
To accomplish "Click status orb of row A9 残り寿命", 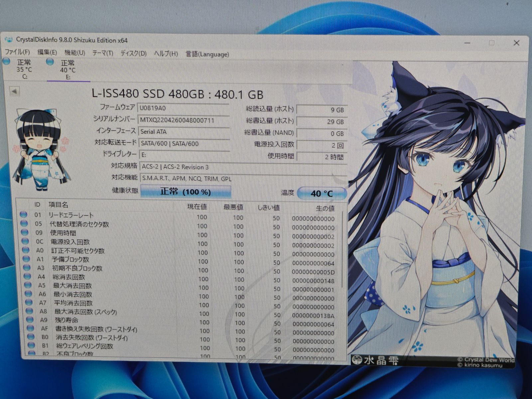I will (x=30, y=320).
